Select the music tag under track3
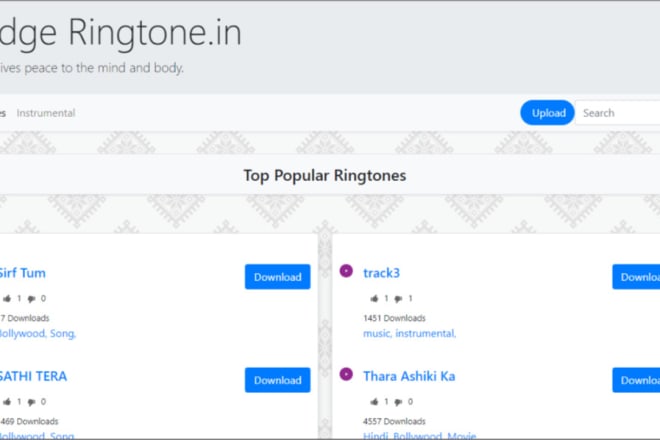660x440 pixels. [x=378, y=333]
